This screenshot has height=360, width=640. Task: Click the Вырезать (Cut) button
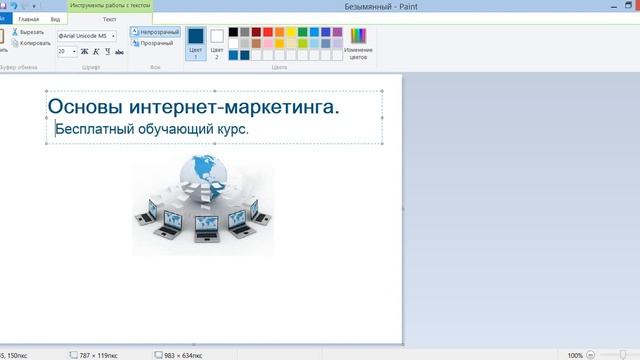click(28, 32)
